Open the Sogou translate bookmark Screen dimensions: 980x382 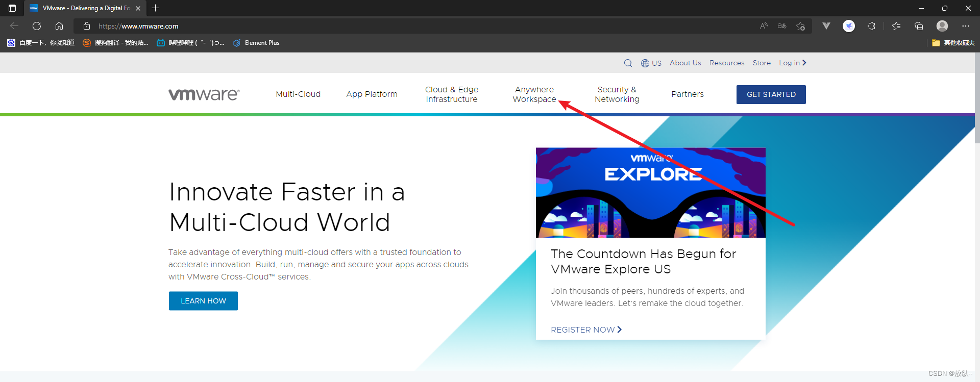(x=115, y=43)
